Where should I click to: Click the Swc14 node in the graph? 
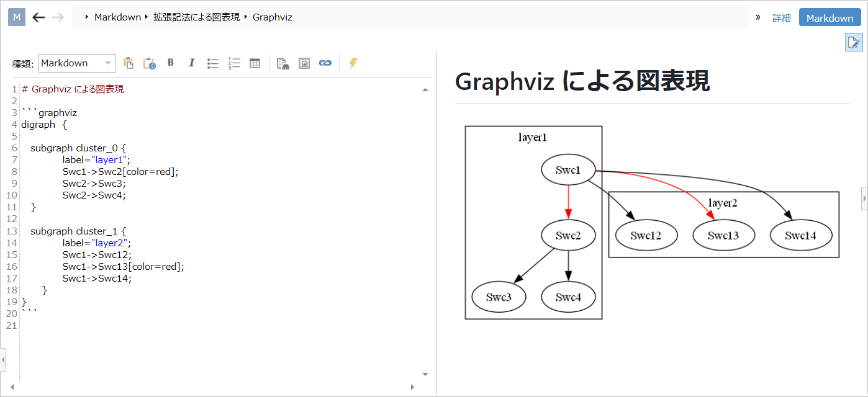[x=801, y=235]
